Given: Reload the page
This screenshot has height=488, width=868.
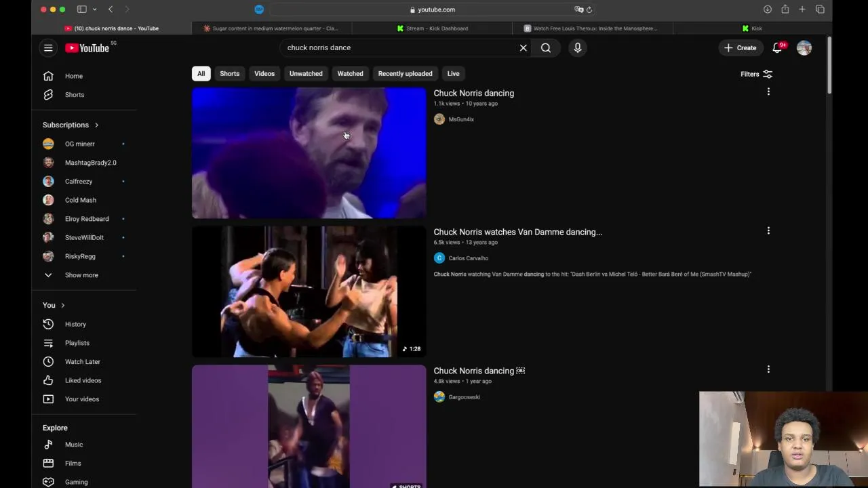Looking at the screenshot, I should 589,9.
